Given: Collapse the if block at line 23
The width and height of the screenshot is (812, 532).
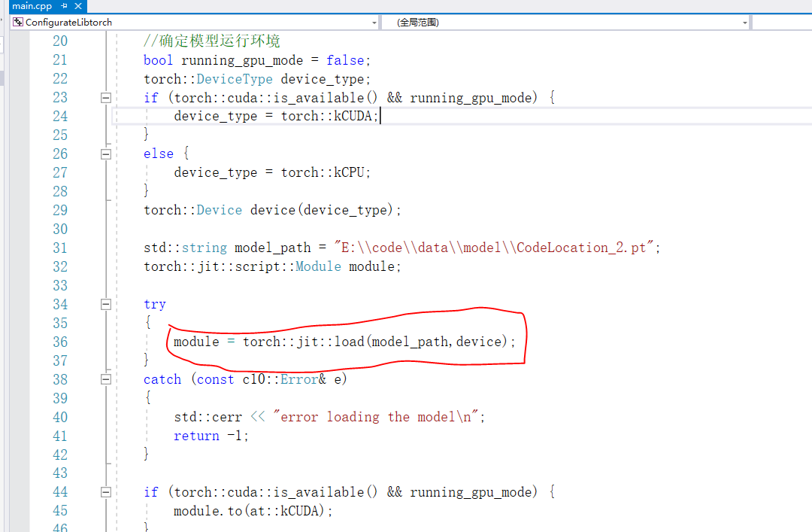Looking at the screenshot, I should point(106,97).
